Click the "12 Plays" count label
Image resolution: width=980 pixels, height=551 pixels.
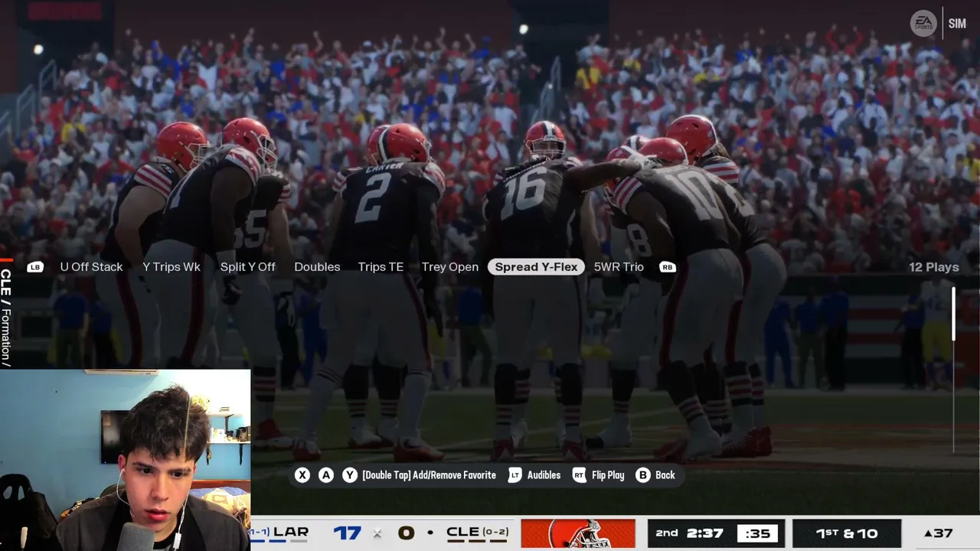click(x=934, y=267)
